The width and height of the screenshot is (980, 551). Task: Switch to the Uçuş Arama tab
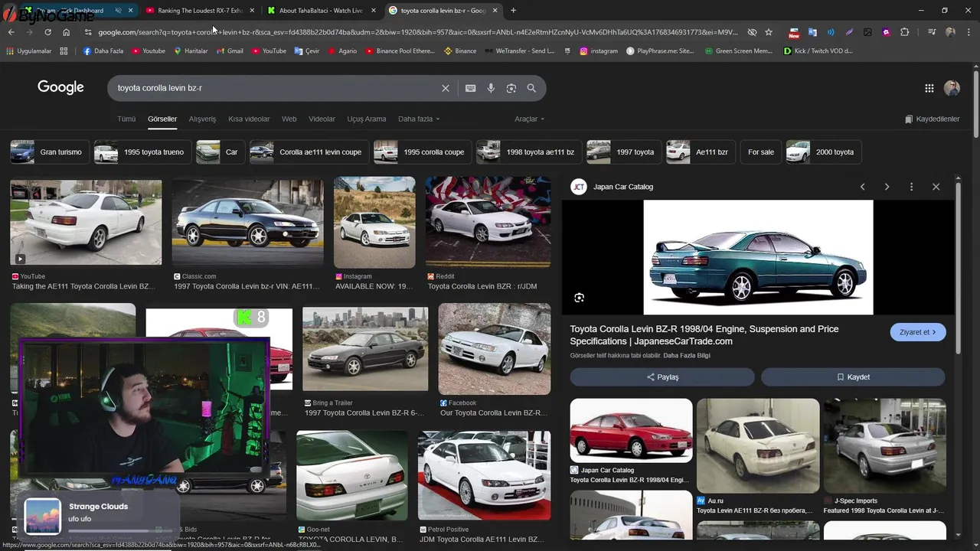[x=367, y=119]
